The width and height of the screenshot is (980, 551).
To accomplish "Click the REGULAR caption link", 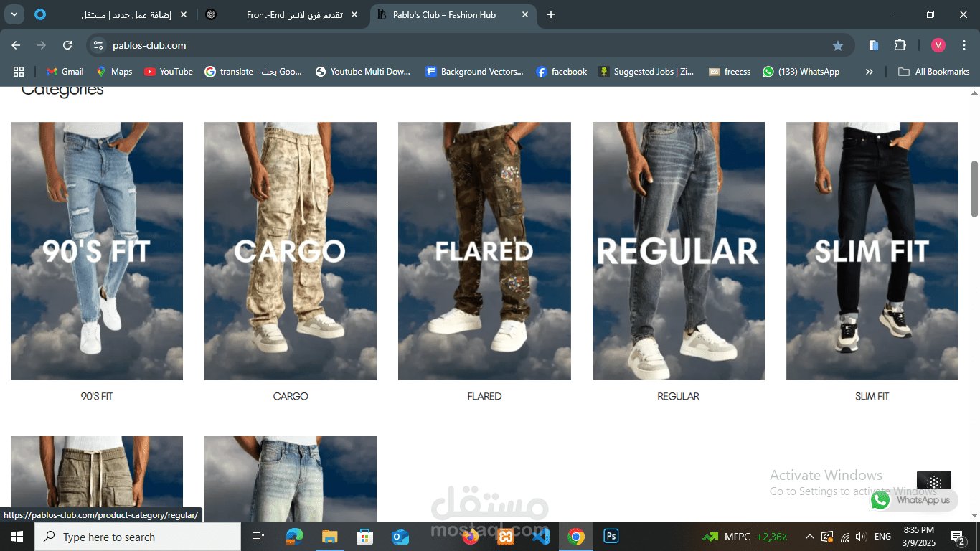I will point(679,396).
